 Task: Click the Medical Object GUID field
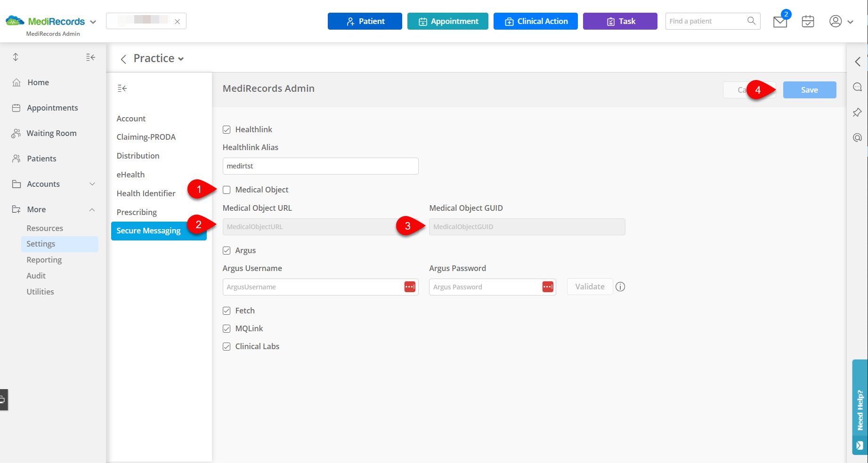point(527,227)
